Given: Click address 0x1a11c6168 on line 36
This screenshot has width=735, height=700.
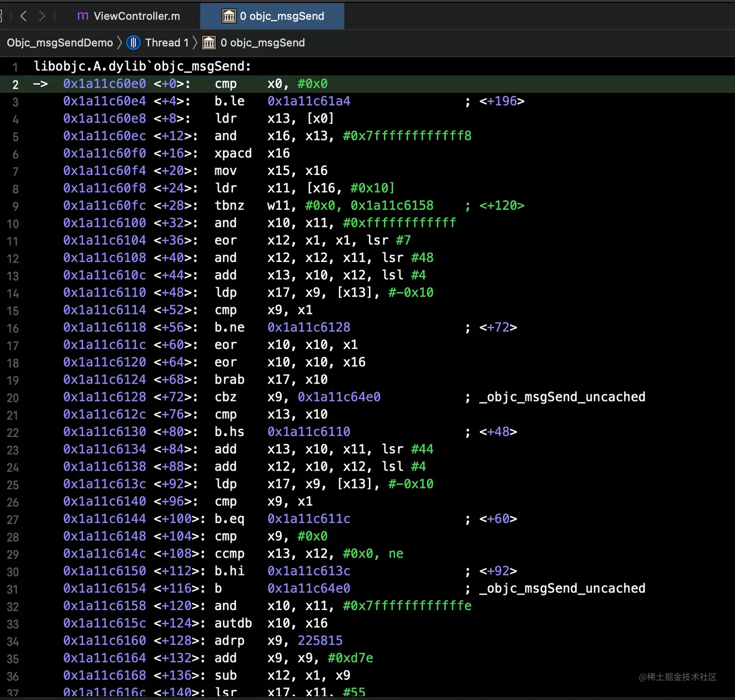Looking at the screenshot, I should [105, 676].
